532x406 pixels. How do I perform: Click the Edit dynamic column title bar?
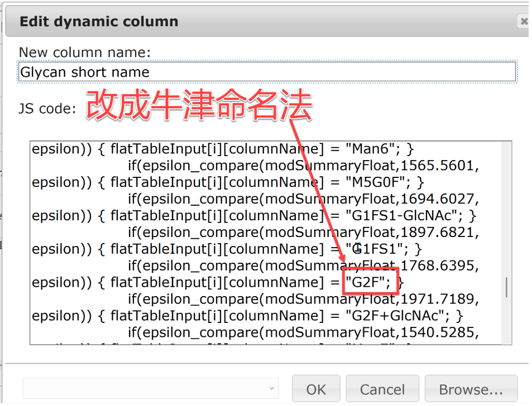pyautogui.click(x=223, y=22)
